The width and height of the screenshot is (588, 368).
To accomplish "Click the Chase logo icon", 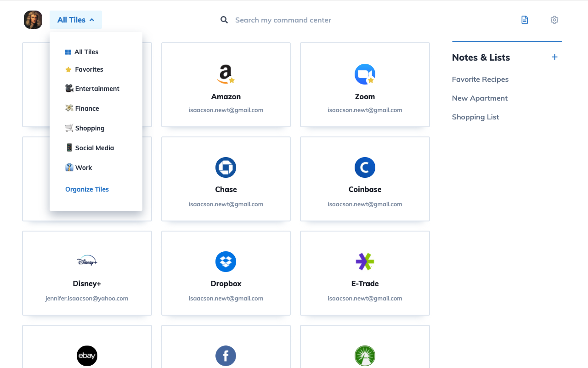I will click(226, 168).
